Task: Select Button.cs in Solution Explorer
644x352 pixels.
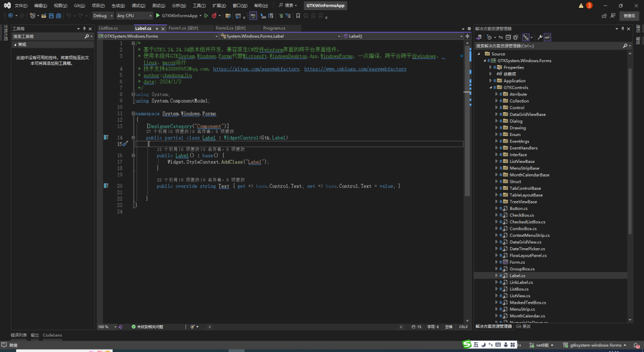Action: pyautogui.click(x=518, y=208)
